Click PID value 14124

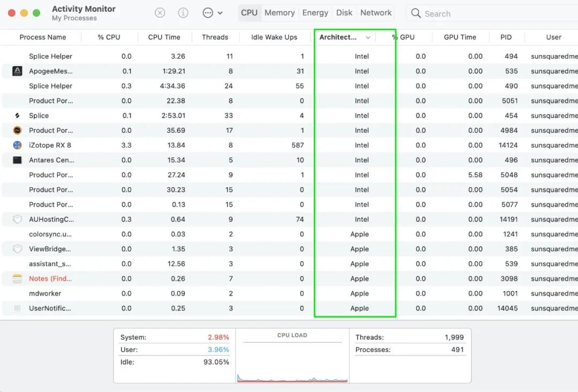(x=508, y=145)
